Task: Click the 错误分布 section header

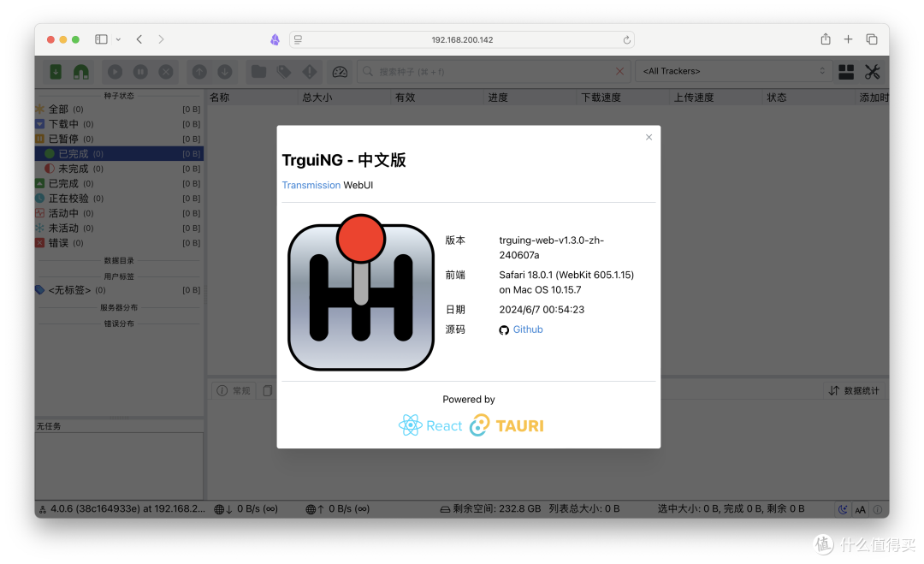Action: coord(119,324)
